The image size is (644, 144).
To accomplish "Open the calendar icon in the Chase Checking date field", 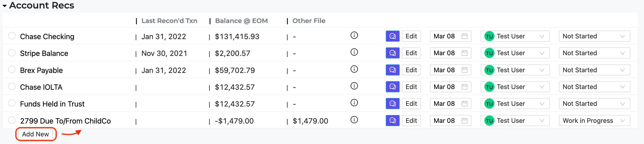I will click(465, 36).
